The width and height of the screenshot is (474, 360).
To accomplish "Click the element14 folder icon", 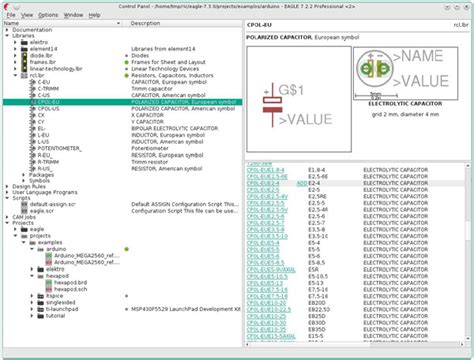I will (x=24, y=49).
